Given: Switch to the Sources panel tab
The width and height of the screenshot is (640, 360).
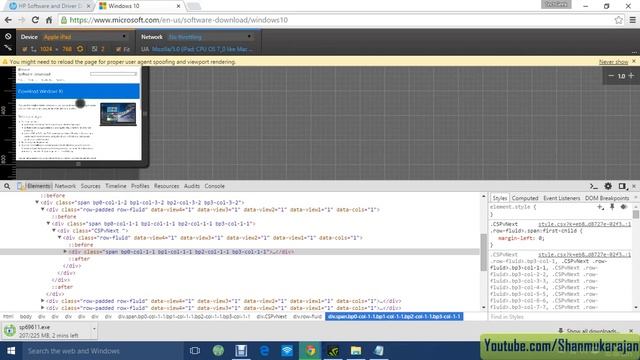Looking at the screenshot, I should pos(90,186).
